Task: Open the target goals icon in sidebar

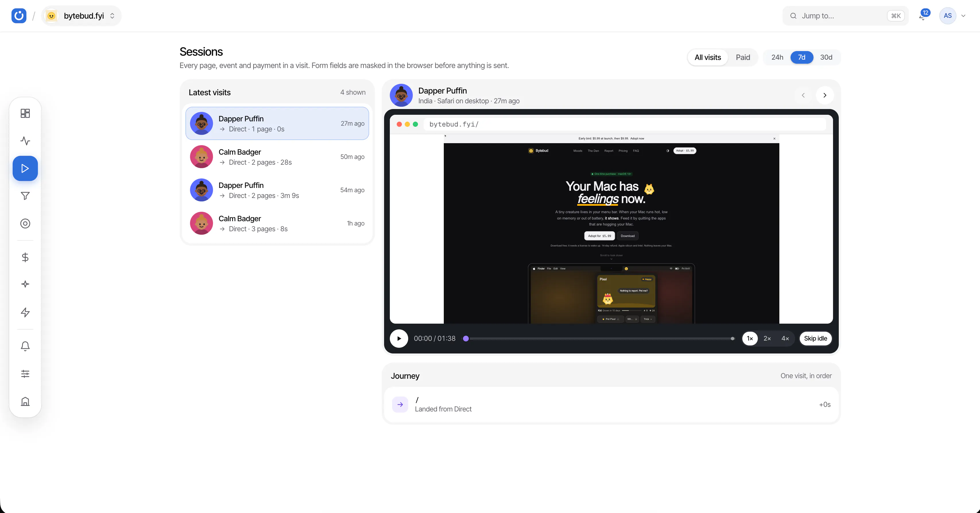Action: point(25,224)
